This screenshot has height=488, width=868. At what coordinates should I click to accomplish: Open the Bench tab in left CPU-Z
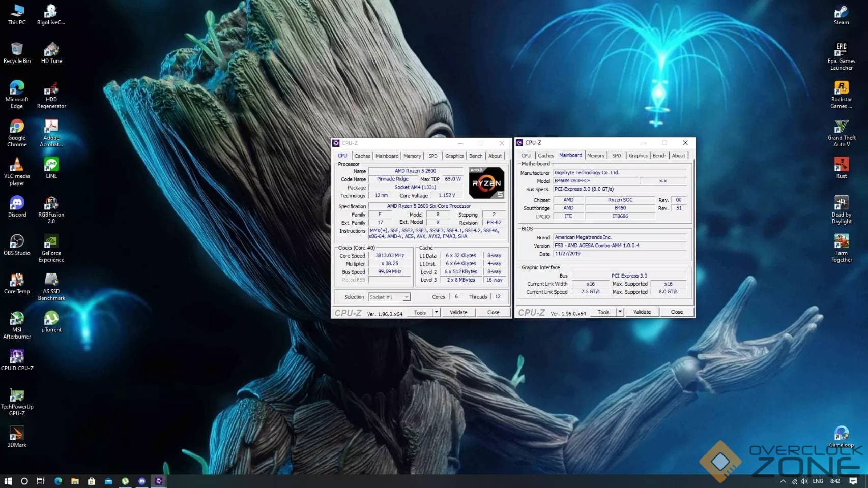pos(476,156)
